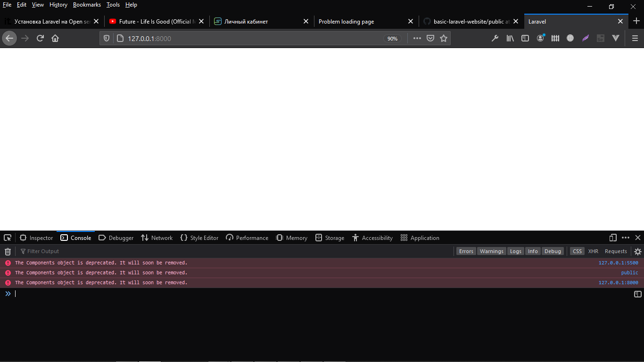Screen dimensions: 644x362
Task: Open console settings gear icon
Action: (638, 251)
